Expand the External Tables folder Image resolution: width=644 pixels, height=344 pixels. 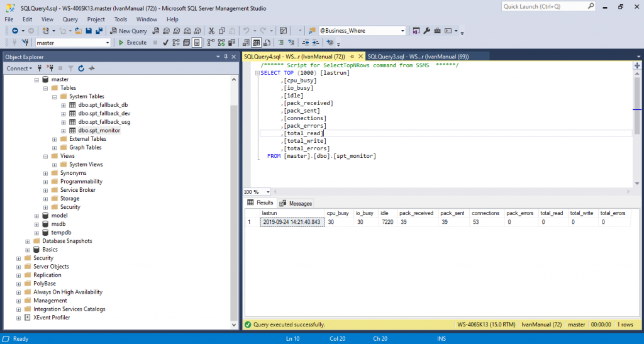coord(55,139)
